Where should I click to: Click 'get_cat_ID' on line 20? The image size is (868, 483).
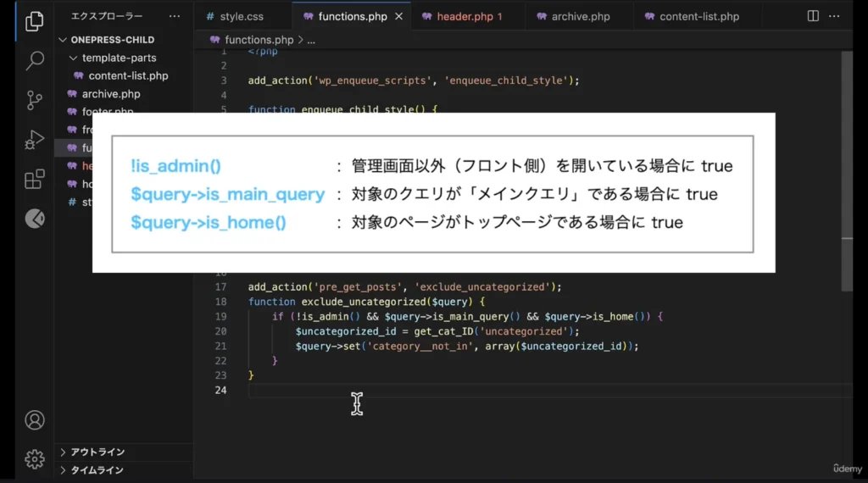click(444, 331)
